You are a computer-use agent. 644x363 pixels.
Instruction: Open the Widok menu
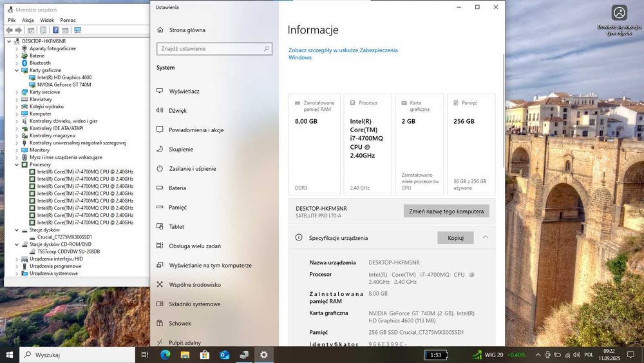(47, 20)
